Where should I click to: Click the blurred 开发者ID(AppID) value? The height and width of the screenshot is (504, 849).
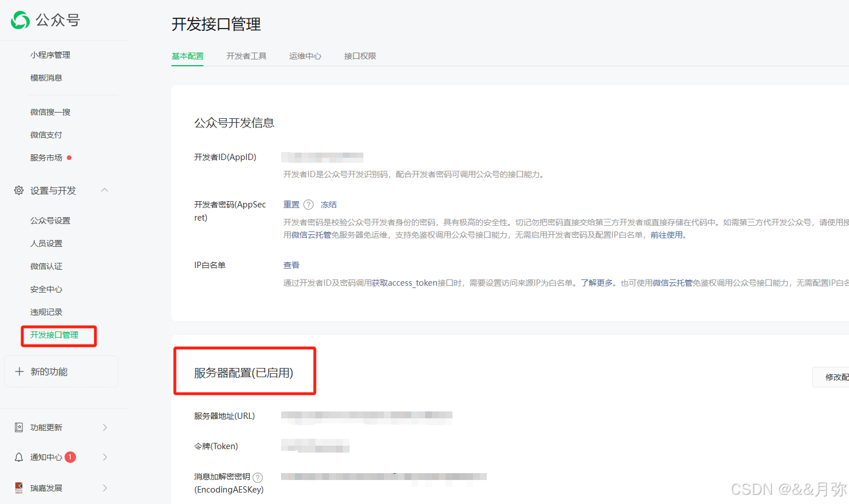click(322, 157)
